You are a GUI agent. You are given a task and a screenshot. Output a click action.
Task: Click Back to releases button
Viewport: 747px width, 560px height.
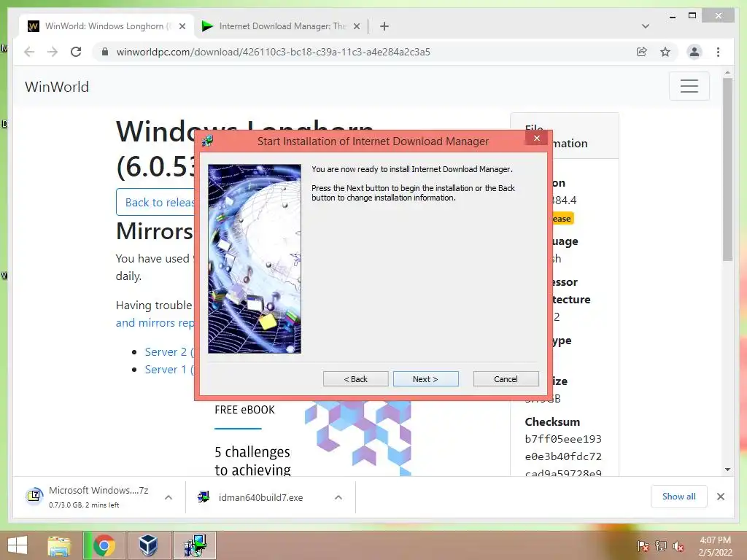155,202
